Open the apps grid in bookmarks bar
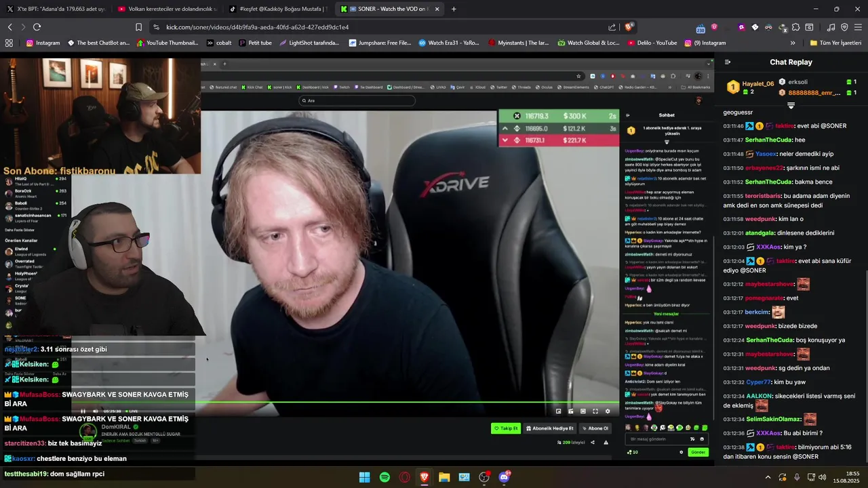Screen dimensions: 868x488 (9, 43)
